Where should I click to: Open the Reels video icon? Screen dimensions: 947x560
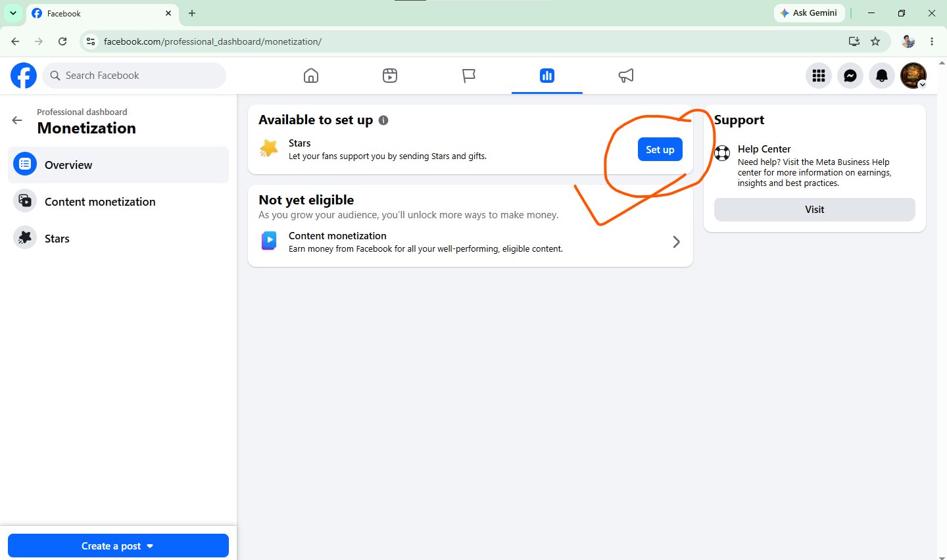coord(390,76)
